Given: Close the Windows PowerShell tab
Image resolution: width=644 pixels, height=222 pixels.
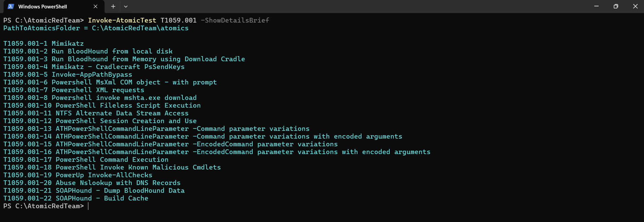Looking at the screenshot, I should 95,6.
